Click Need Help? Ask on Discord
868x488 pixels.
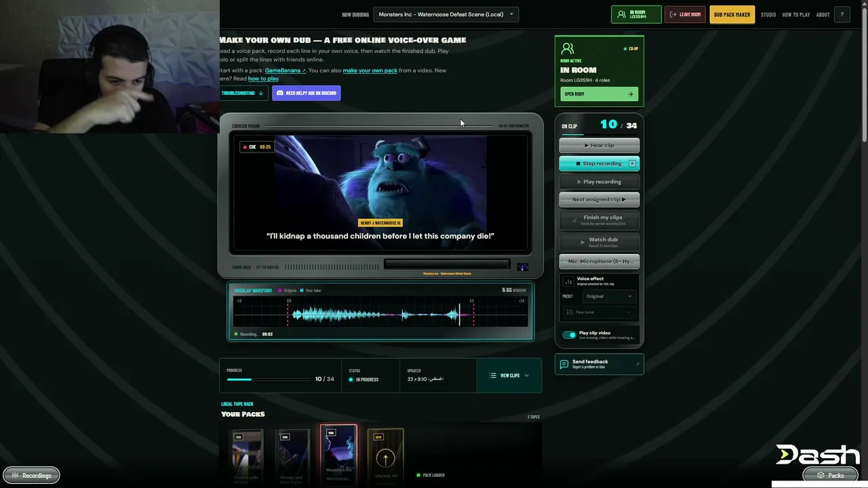tap(307, 93)
